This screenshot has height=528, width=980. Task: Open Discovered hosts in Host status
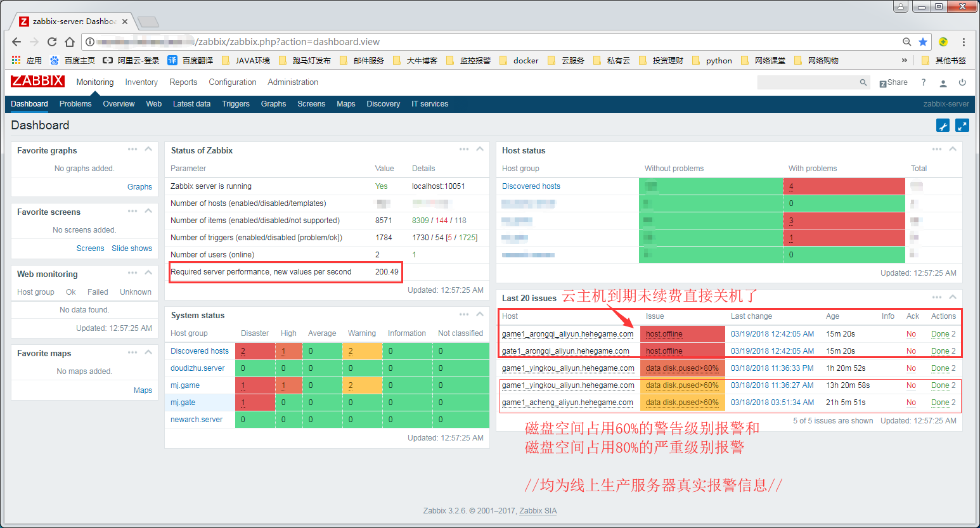(531, 186)
